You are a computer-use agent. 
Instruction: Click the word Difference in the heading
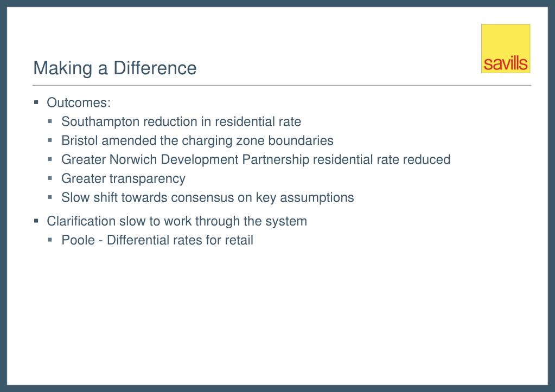point(155,68)
